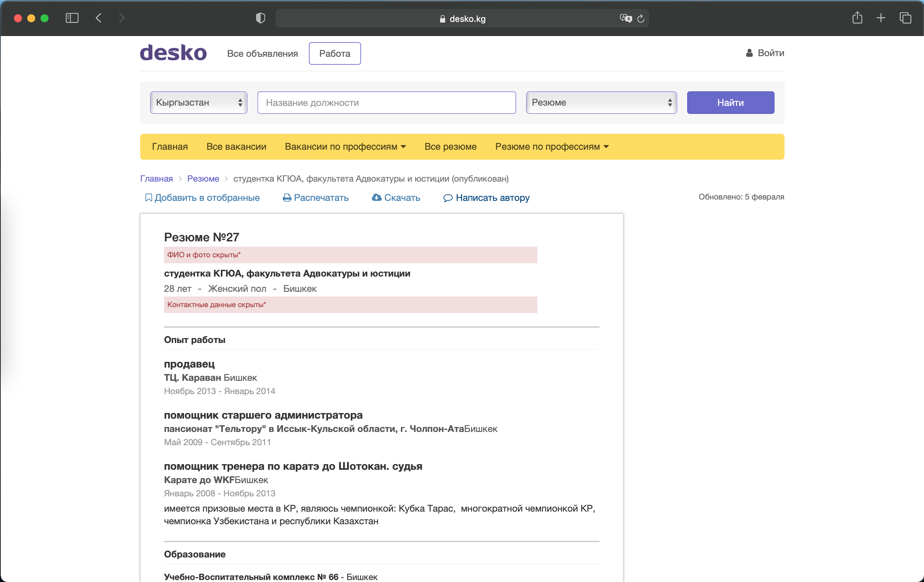
Task: Click the 'Контактные данные скрыты' notice
Action: click(350, 305)
